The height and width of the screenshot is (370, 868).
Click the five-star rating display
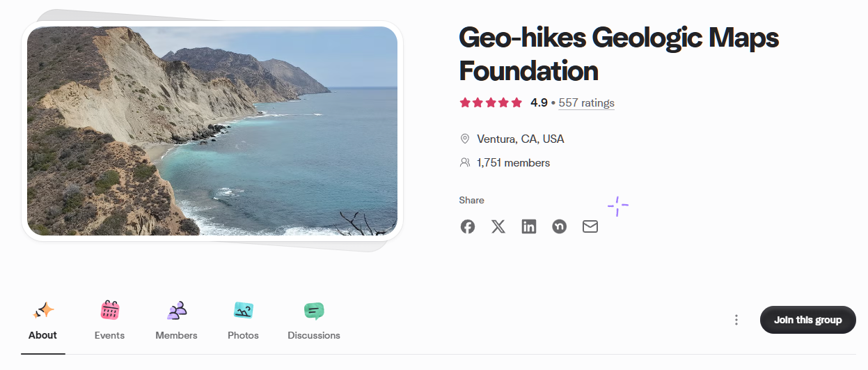491,103
